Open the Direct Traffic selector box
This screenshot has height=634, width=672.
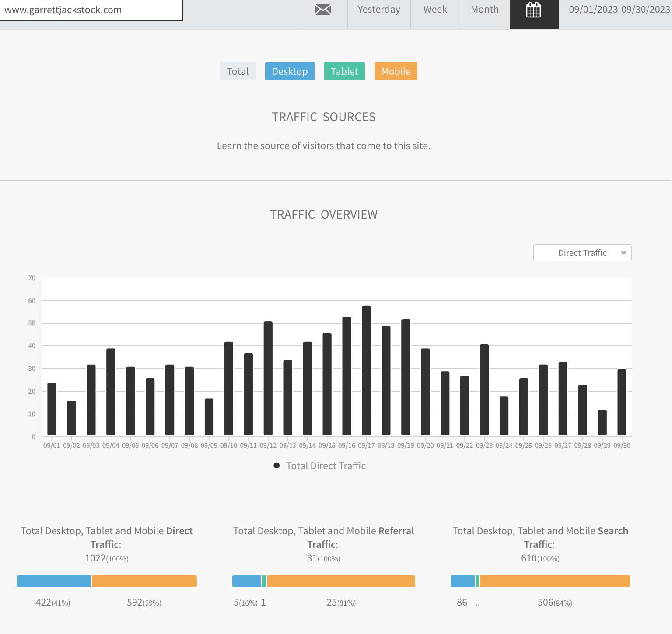(x=582, y=253)
